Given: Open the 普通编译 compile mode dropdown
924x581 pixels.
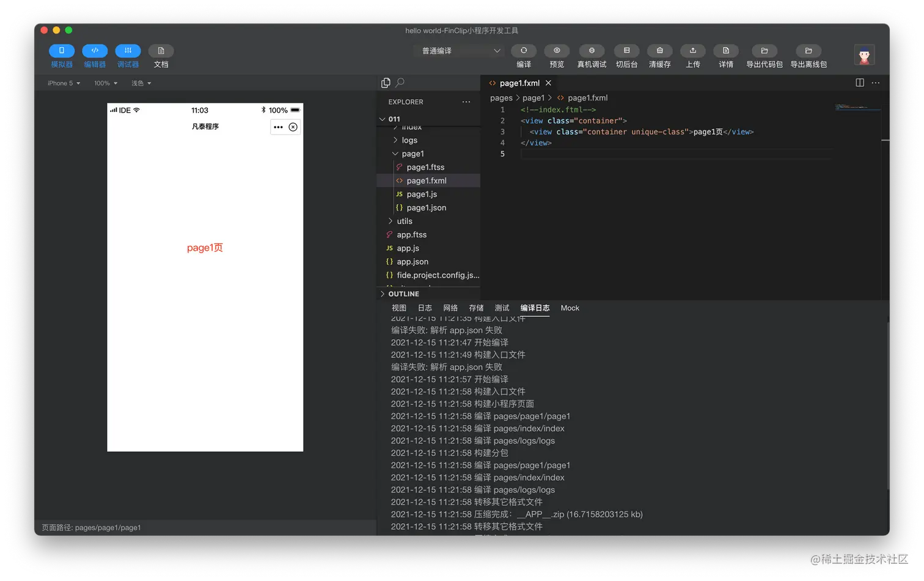Looking at the screenshot, I should point(461,51).
